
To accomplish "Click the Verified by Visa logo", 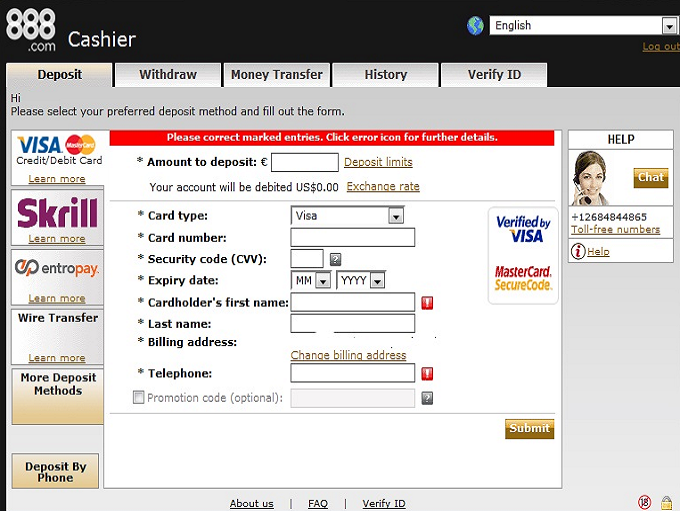I will tap(523, 229).
